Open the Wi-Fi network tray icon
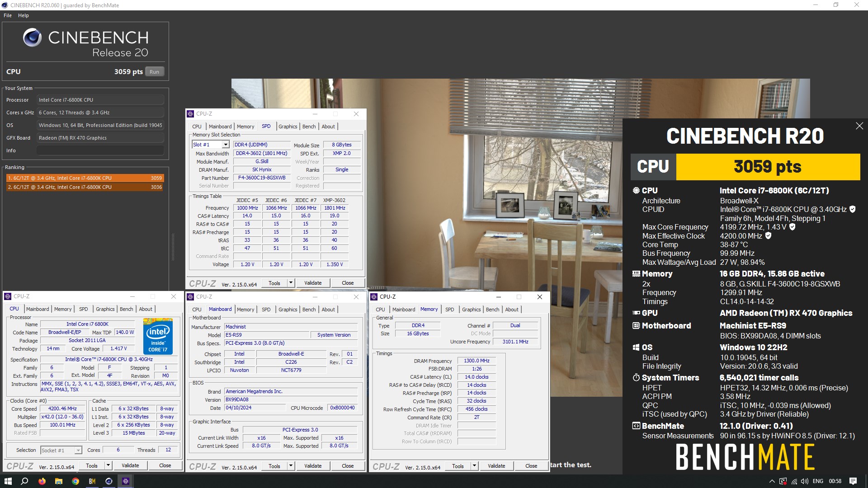868x488 pixels. click(794, 481)
